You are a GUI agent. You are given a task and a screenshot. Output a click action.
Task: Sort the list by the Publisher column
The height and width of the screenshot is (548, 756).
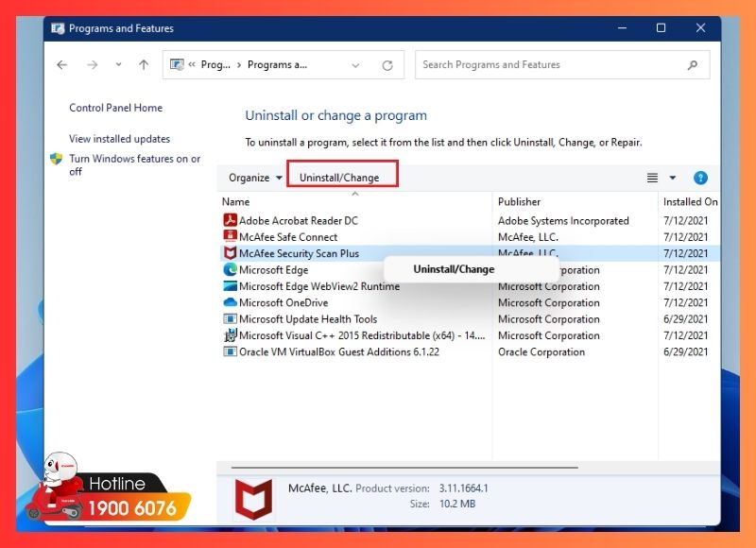coord(519,202)
